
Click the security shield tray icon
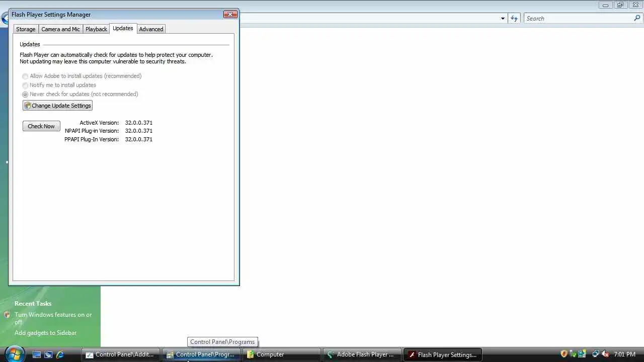(564, 354)
